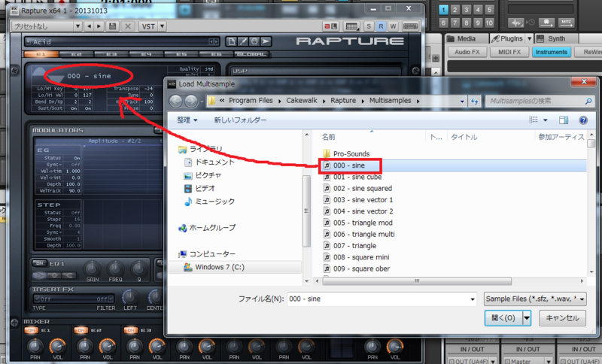Go to previous preset arrow

coord(90,26)
